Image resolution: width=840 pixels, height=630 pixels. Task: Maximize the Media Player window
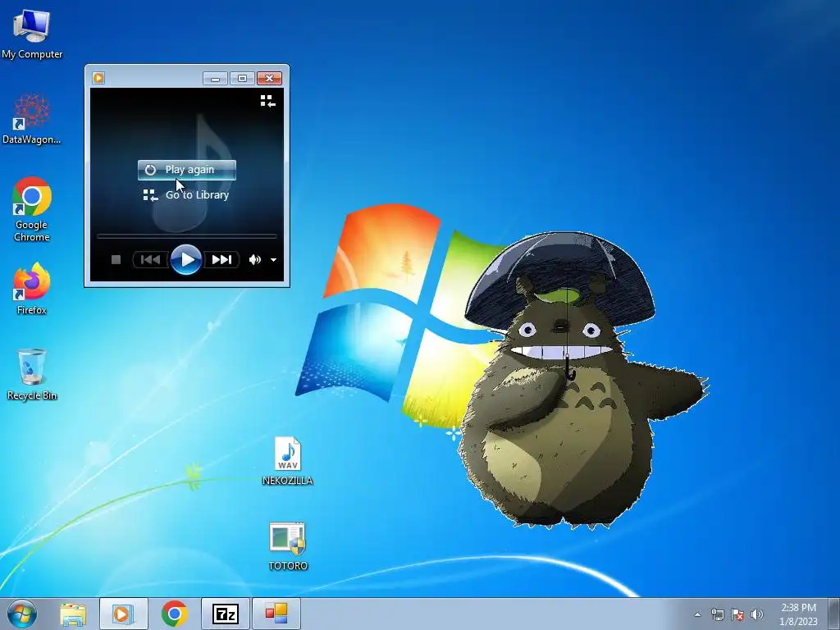[242, 79]
